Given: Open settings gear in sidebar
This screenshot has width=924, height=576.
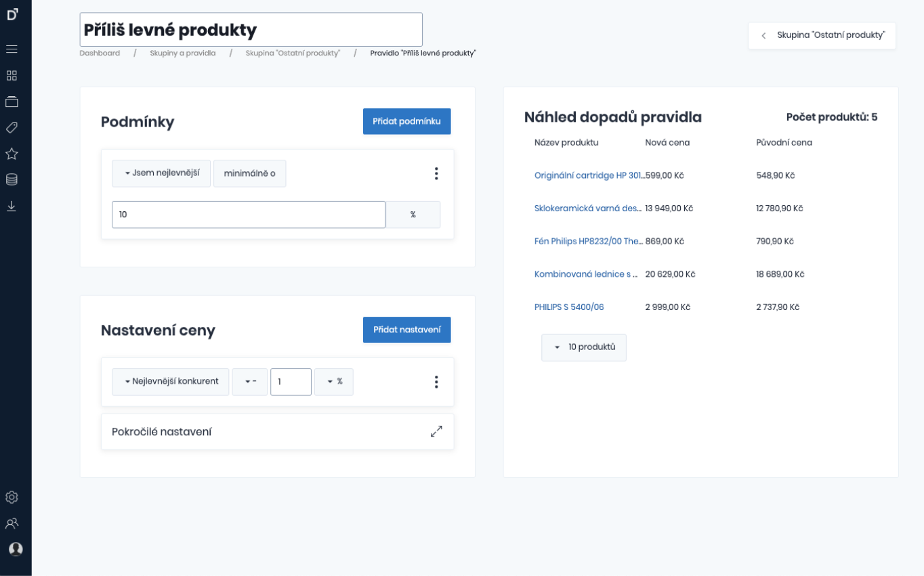Looking at the screenshot, I should (12, 497).
